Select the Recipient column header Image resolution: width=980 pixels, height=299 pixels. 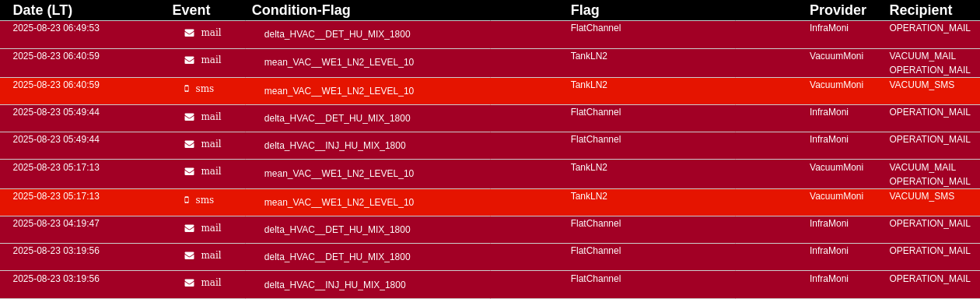pyautogui.click(x=921, y=10)
